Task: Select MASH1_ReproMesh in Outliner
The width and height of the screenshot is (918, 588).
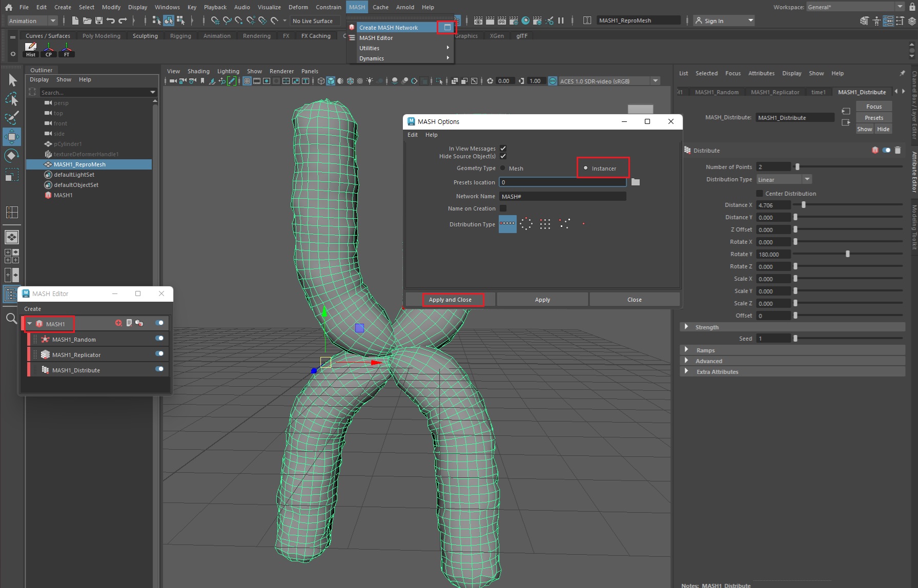Action: [89, 164]
